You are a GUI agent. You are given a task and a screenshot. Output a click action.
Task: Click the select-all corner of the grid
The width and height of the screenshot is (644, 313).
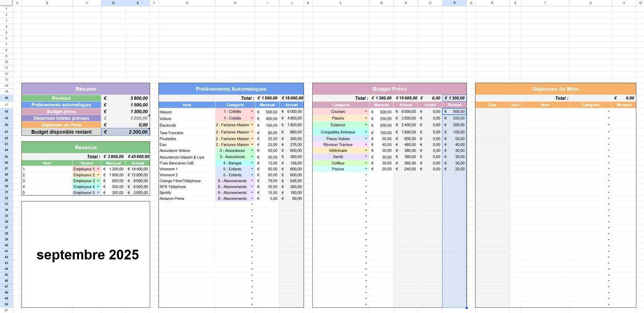tap(6, 3)
